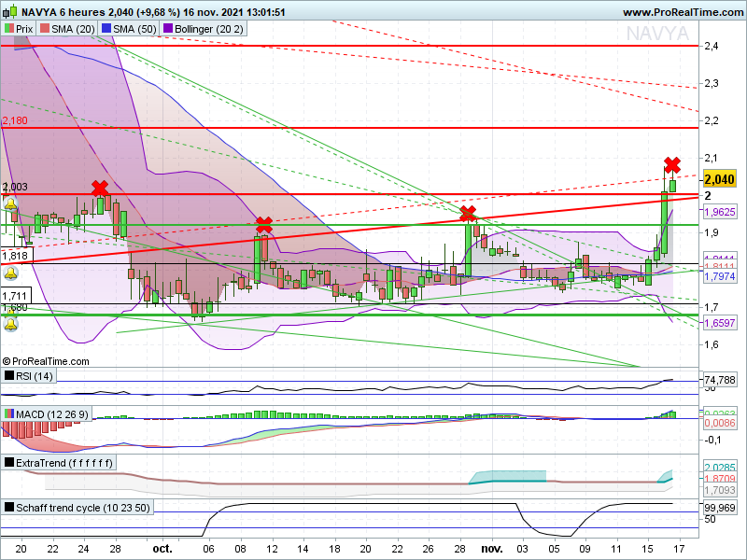Open the ExtraTrend indicator label

[x=64, y=463]
